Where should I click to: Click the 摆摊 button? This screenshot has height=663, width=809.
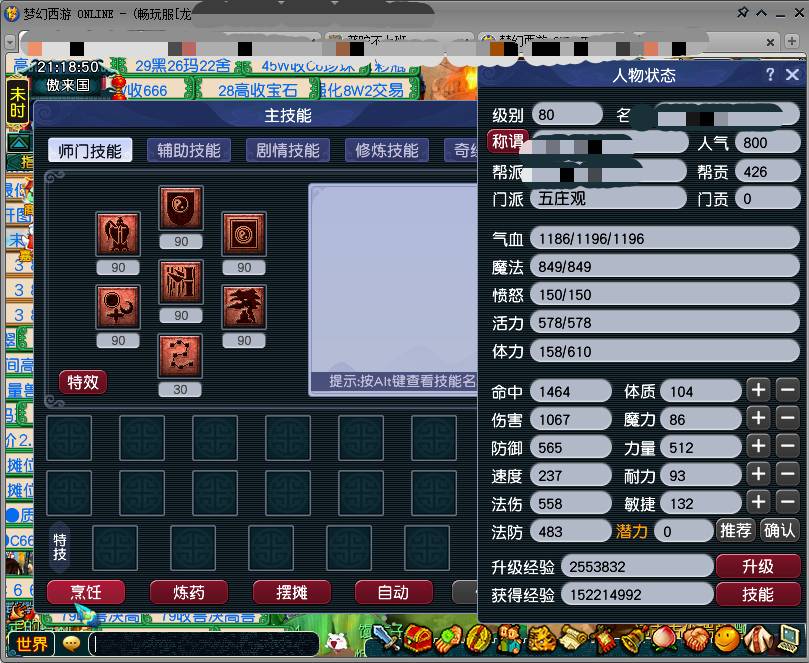coord(292,592)
